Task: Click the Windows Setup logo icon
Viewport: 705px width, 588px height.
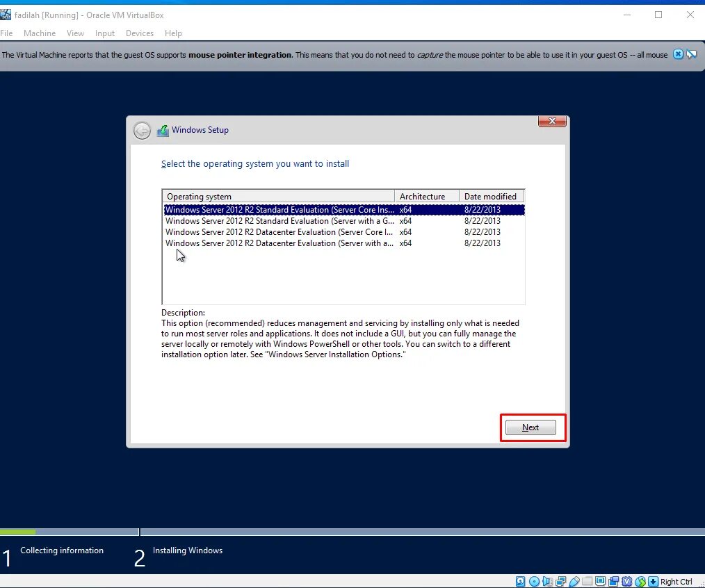Action: [162, 131]
